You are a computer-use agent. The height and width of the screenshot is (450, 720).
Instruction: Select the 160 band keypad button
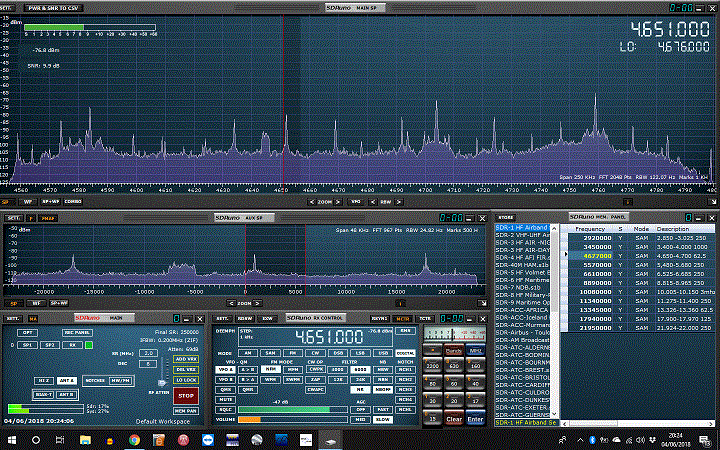pyautogui.click(x=475, y=365)
